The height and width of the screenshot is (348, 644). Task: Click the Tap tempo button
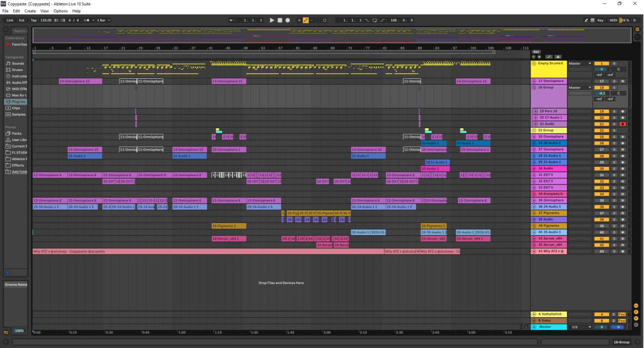34,20
